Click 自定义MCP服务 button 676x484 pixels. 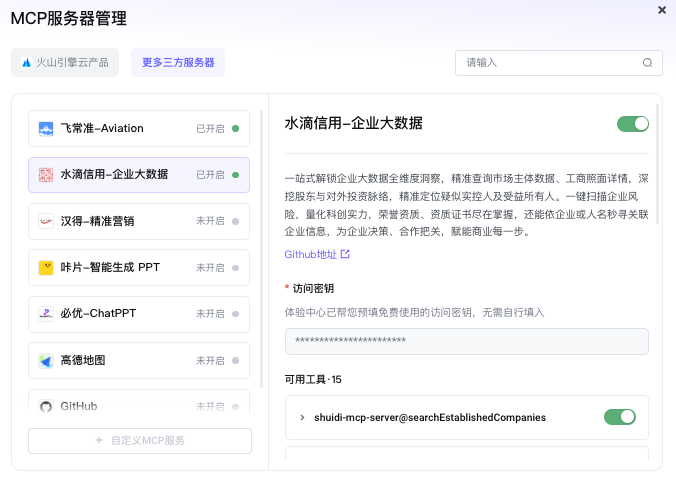[140, 440]
